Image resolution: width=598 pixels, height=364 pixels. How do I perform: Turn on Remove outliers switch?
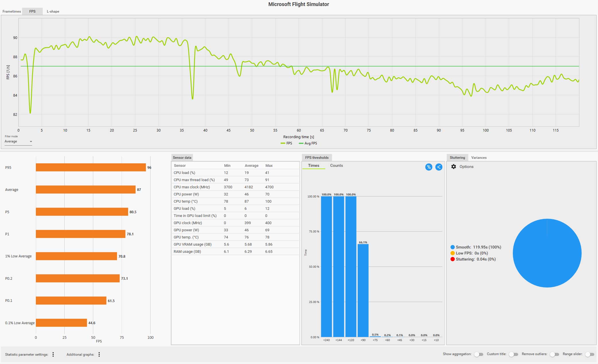554,355
